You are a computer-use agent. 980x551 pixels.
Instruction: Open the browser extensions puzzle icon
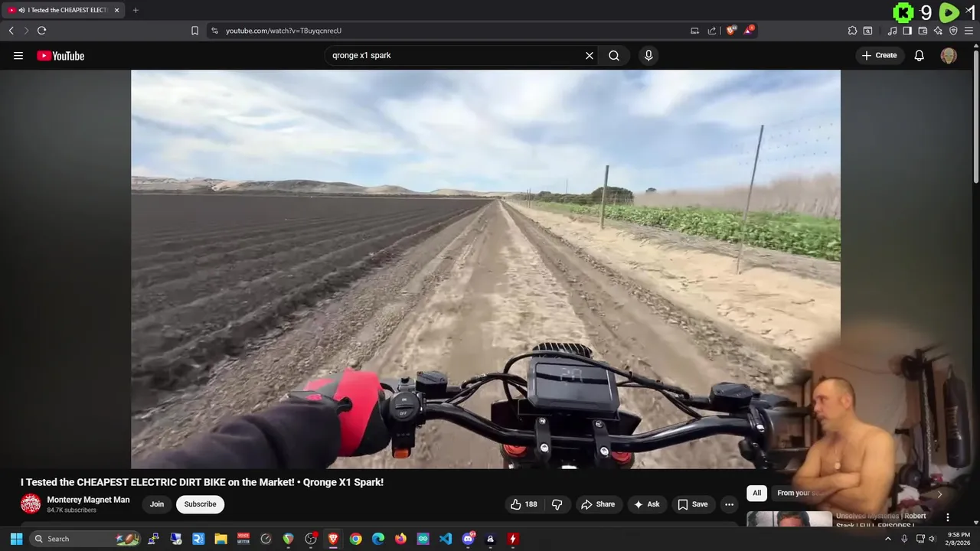852,31
